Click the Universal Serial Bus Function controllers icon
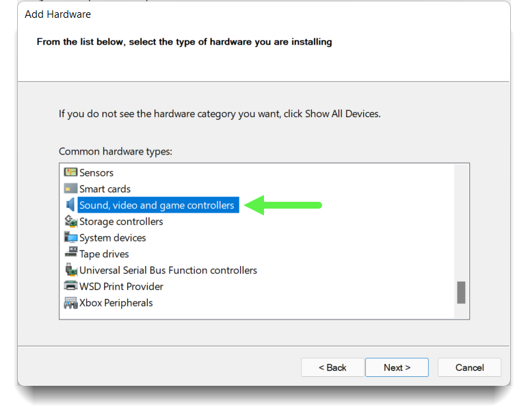528x420 pixels. [70, 270]
